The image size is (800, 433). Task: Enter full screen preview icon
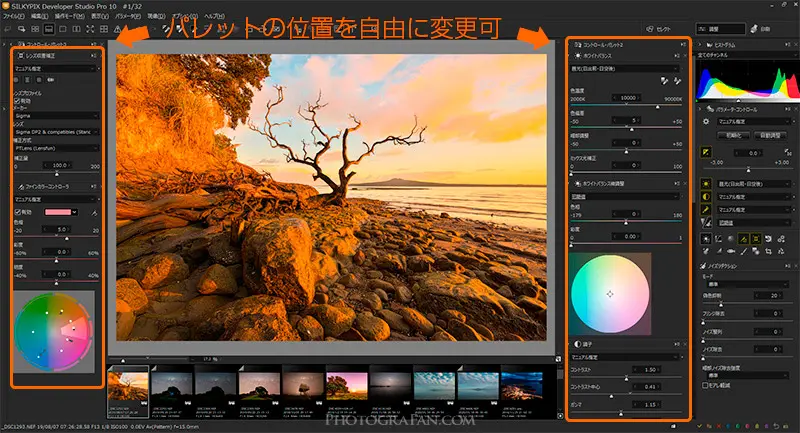click(x=90, y=29)
